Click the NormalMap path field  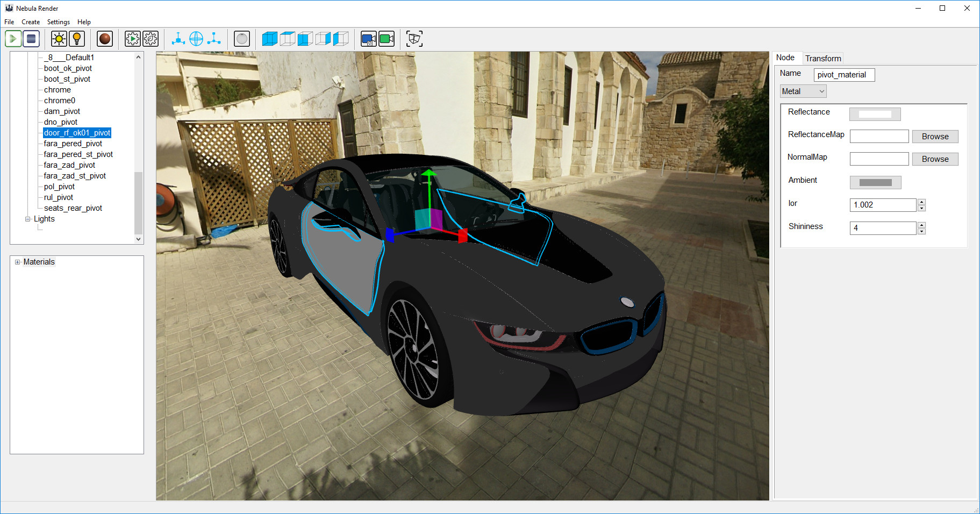click(879, 159)
